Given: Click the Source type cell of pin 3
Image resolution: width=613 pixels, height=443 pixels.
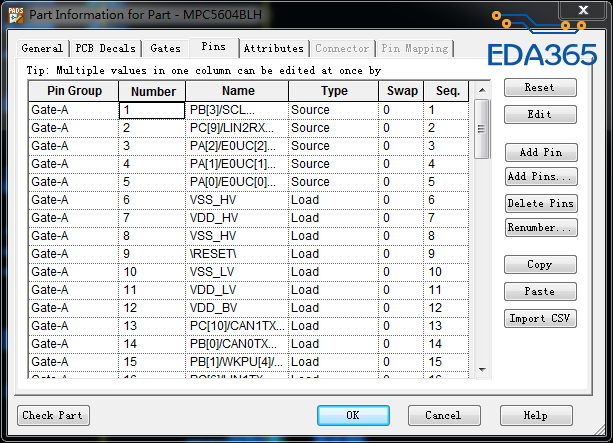Looking at the screenshot, I should [333, 146].
